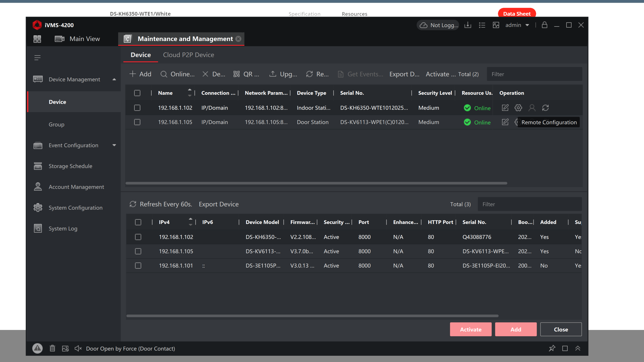
Task: Click the Activate button at bottom
Action: 471,329
